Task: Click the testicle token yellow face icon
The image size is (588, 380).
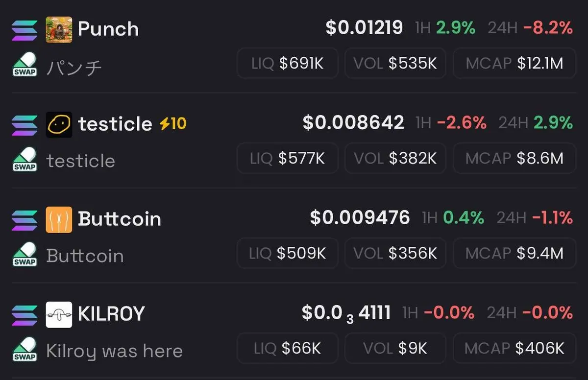Action: click(59, 124)
